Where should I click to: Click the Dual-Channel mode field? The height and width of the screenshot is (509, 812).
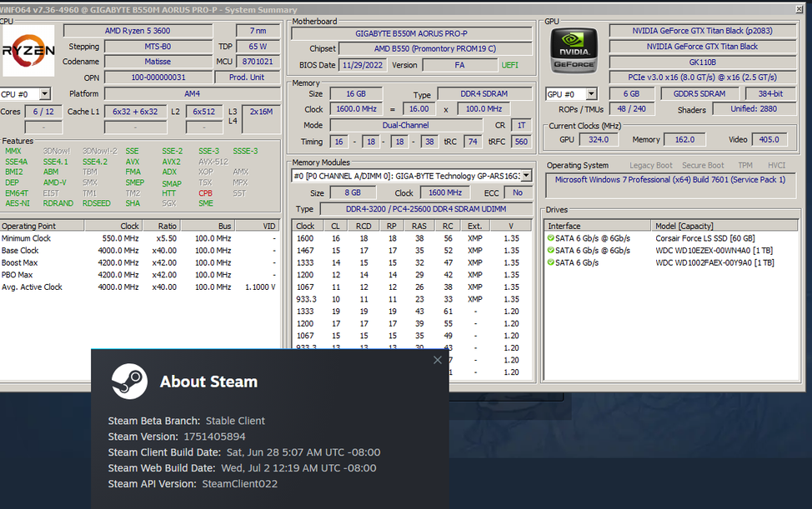point(405,125)
